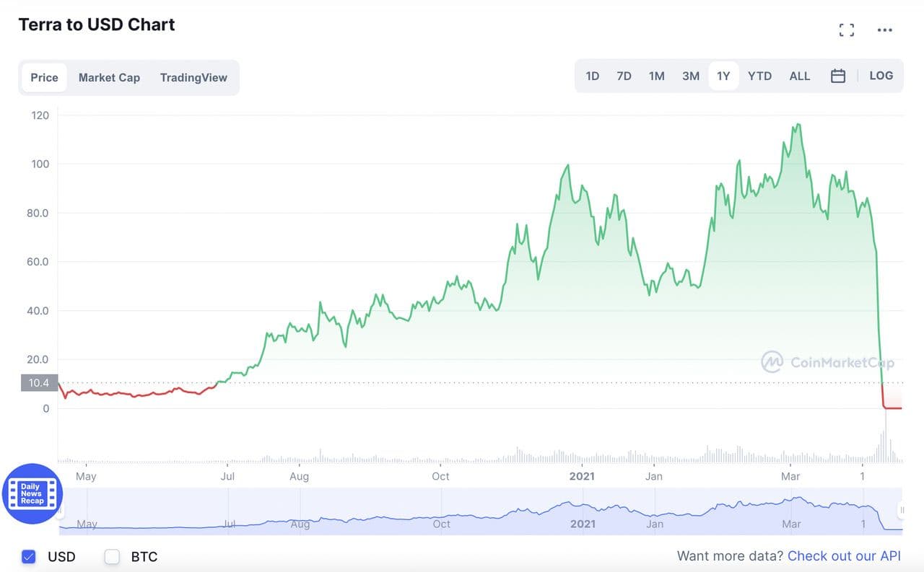Open the Check out our API link
Screen dimensions: 924x572
pos(844,556)
